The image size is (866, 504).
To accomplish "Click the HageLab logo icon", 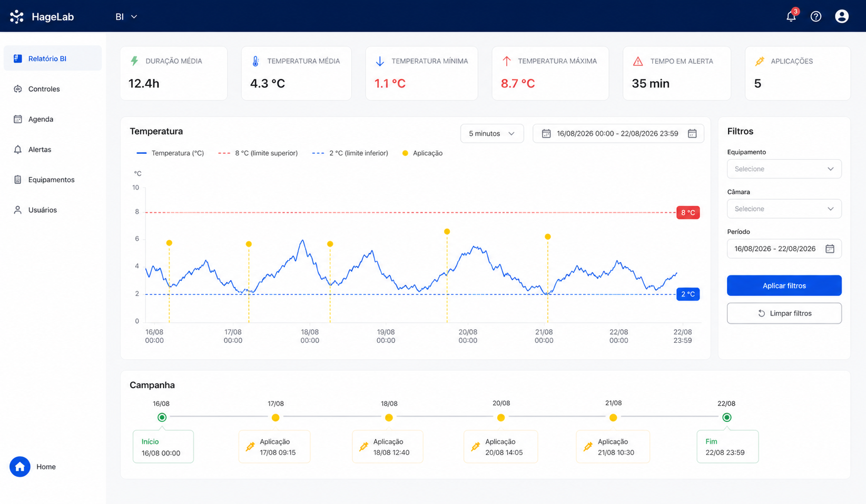I will (17, 17).
